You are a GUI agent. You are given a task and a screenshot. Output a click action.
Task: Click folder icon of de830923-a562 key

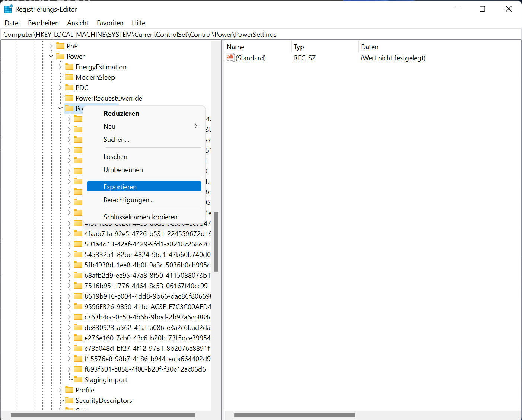coord(78,327)
